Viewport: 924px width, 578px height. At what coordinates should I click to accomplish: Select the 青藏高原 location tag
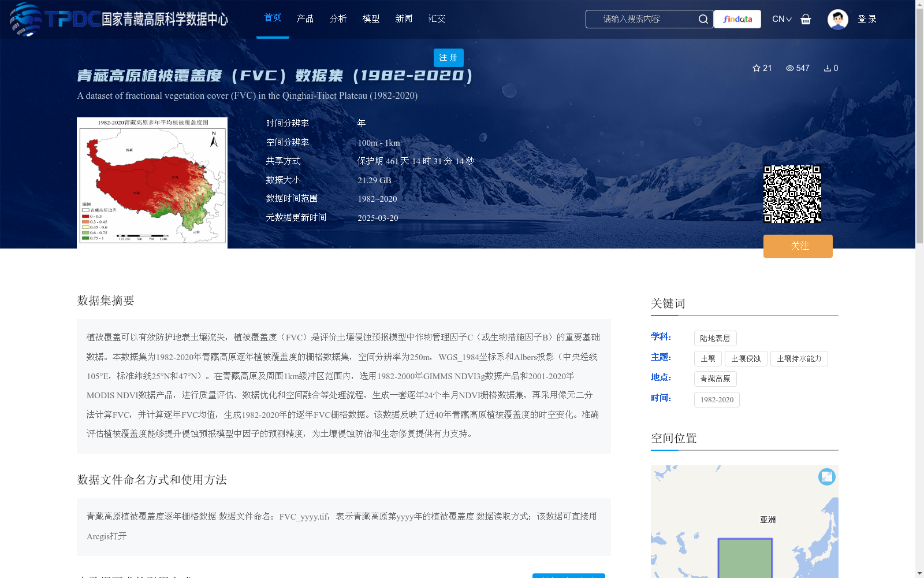tap(715, 379)
